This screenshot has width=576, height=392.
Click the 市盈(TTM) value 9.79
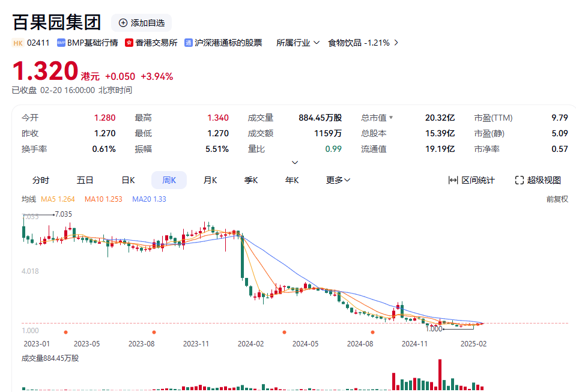559,118
